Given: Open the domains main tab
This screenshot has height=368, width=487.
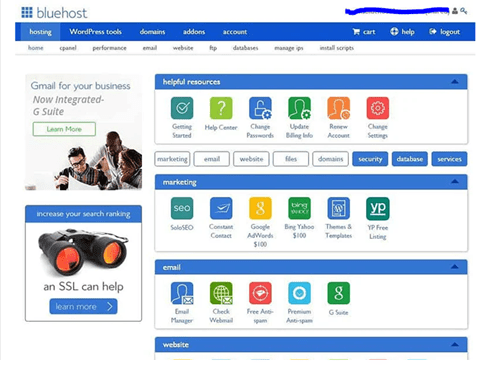Looking at the screenshot, I should (152, 32).
